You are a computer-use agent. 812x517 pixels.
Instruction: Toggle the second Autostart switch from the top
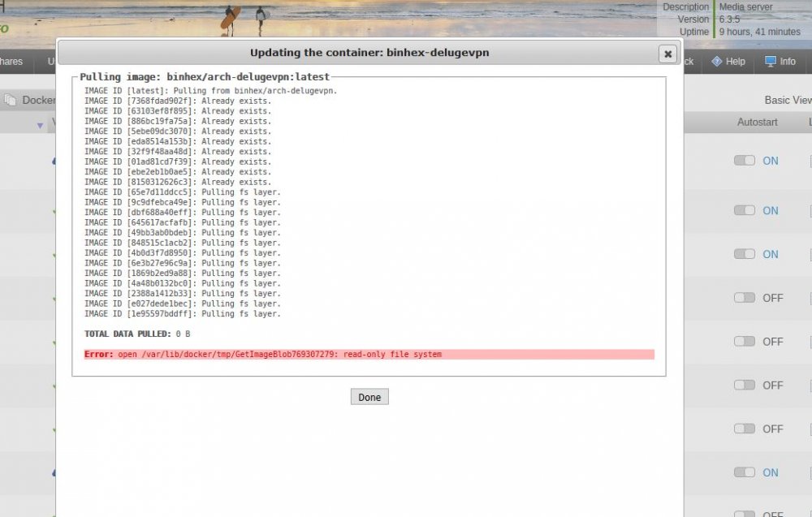[x=744, y=210]
